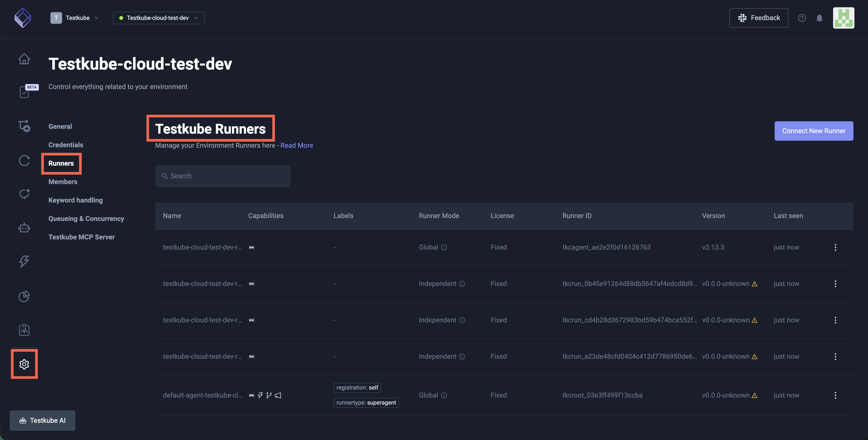Open Keyword handling settings
This screenshot has height=440, width=868.
pos(75,200)
